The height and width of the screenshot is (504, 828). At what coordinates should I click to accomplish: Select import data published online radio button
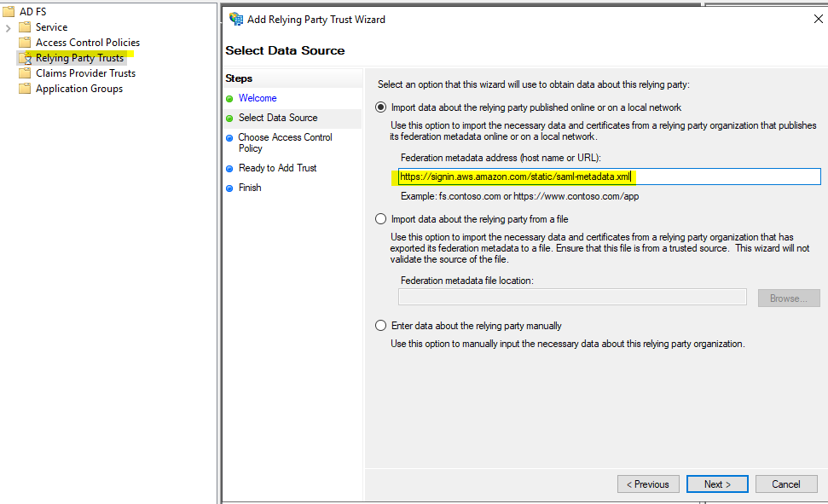380,107
